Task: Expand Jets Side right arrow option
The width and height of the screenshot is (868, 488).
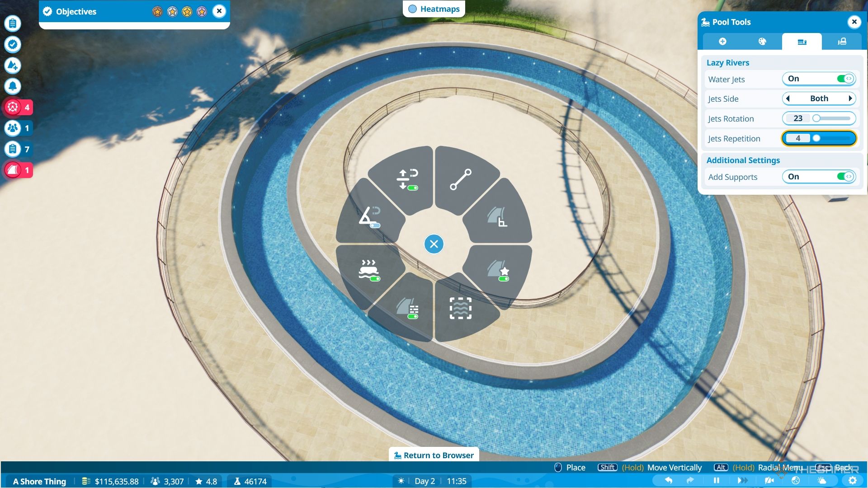Action: pyautogui.click(x=850, y=99)
